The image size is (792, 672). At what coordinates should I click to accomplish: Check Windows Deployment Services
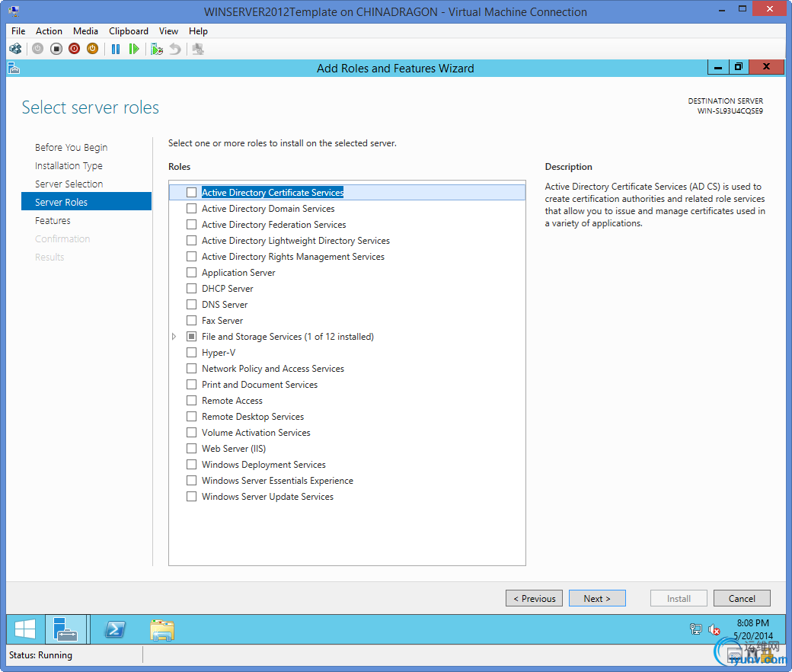coord(191,464)
